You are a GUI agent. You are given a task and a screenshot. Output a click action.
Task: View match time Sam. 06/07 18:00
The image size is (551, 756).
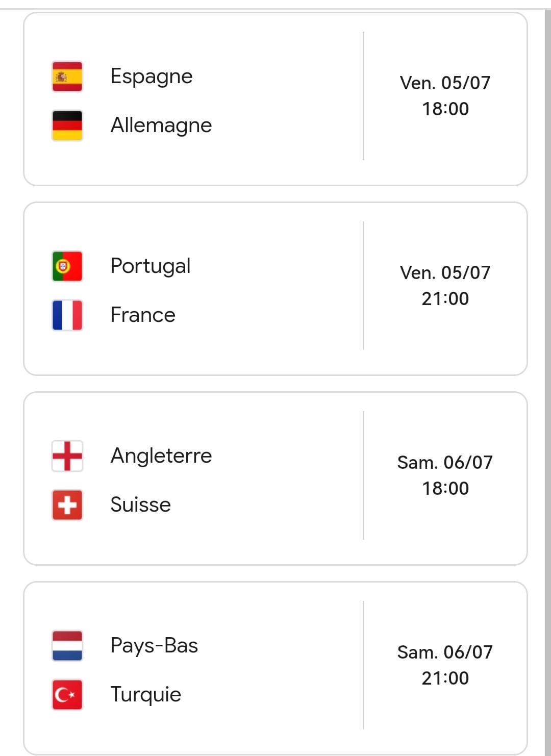coord(445,475)
